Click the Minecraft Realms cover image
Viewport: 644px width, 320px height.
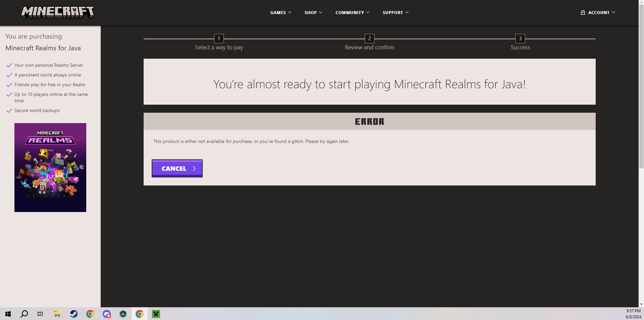point(50,167)
